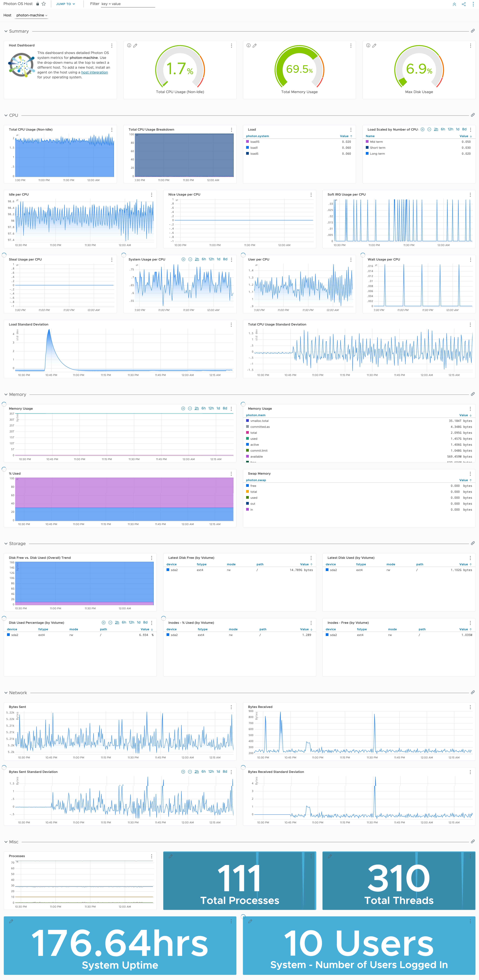Image resolution: width=479 pixels, height=980 pixels.
Task: Zoom out on Bytes Sent Standard Deviation chart
Action: point(190,772)
